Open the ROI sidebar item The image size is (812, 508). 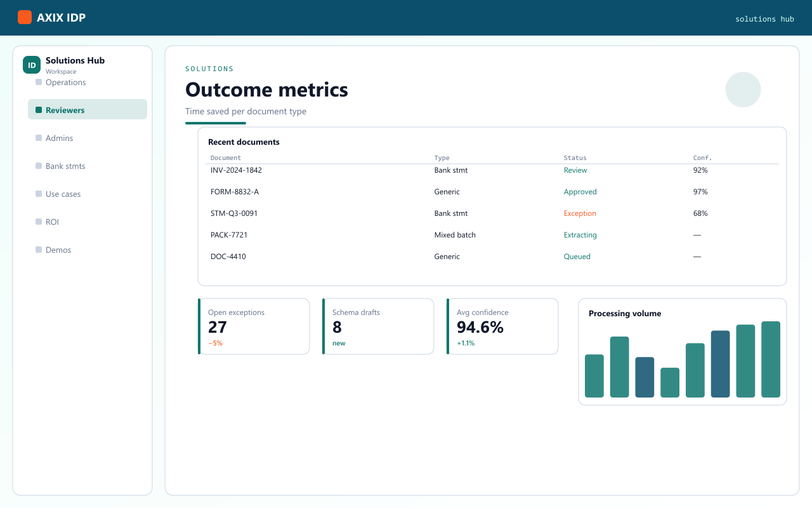click(88, 221)
